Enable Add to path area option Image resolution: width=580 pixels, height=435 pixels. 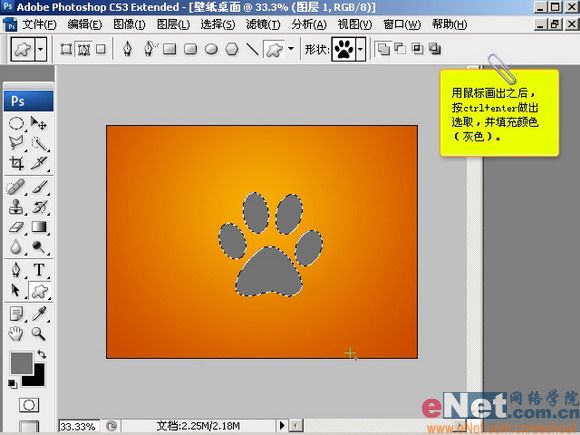click(383, 49)
